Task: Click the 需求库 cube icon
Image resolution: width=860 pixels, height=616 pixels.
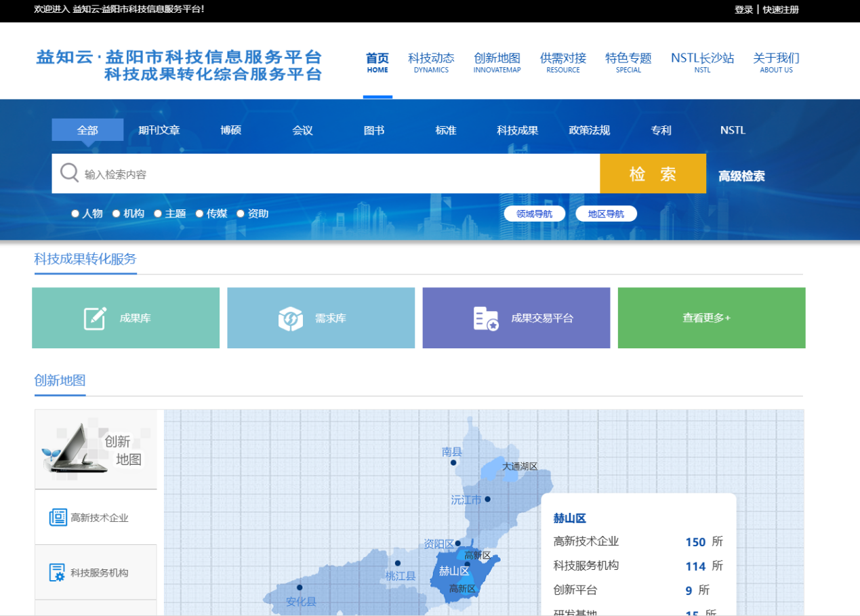Action: [290, 319]
